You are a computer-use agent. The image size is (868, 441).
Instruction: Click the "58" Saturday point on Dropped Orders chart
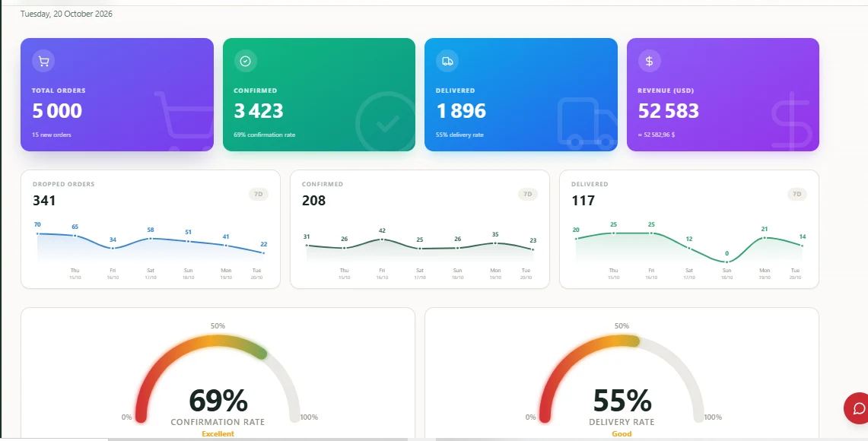[151, 239]
